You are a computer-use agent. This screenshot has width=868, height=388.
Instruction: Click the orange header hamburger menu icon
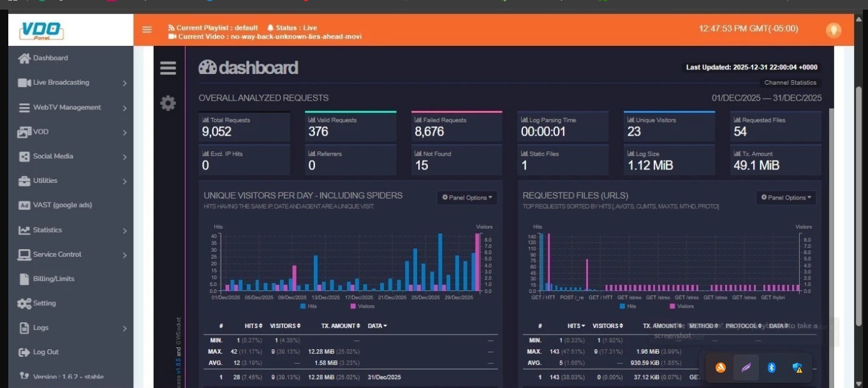coord(147,29)
